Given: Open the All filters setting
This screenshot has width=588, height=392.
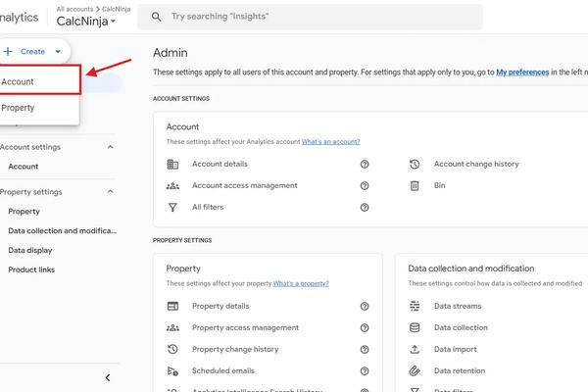Looking at the screenshot, I should click(208, 207).
